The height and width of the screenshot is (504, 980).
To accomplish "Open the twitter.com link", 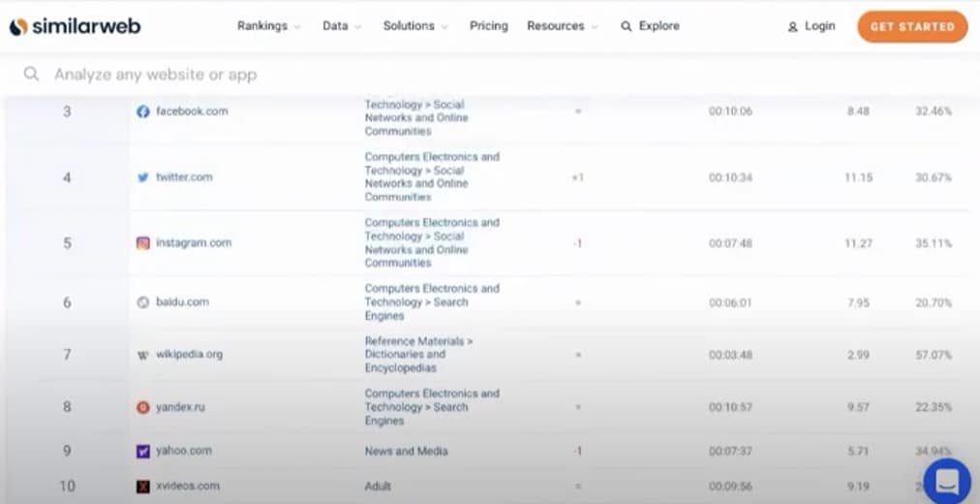I will [184, 177].
